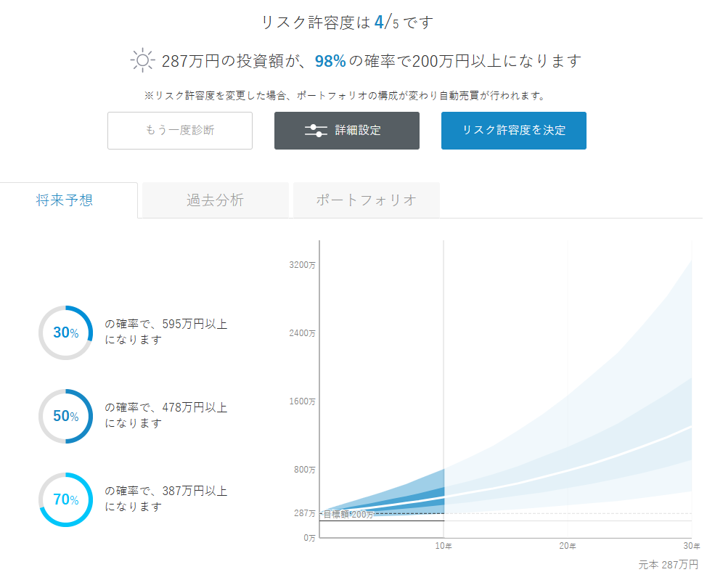Click the 98% probability figure

coord(330,61)
